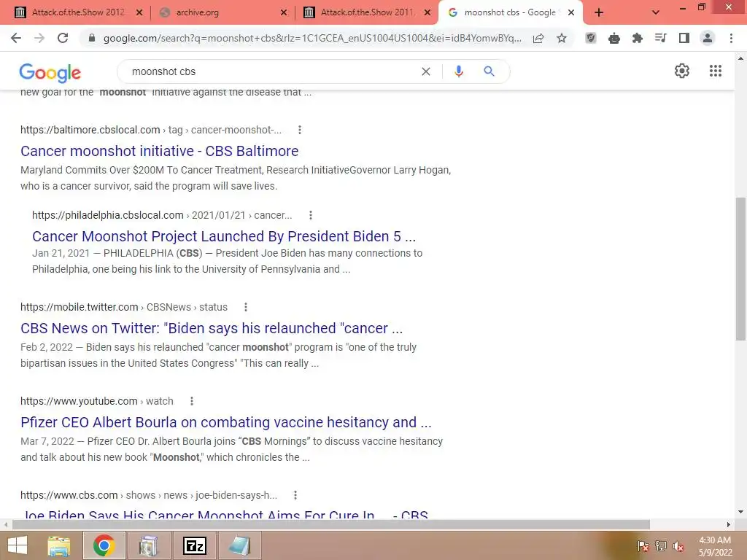This screenshot has width=747, height=560.
Task: Open the archive app next to Chrome
Action: pyautogui.click(x=149, y=545)
